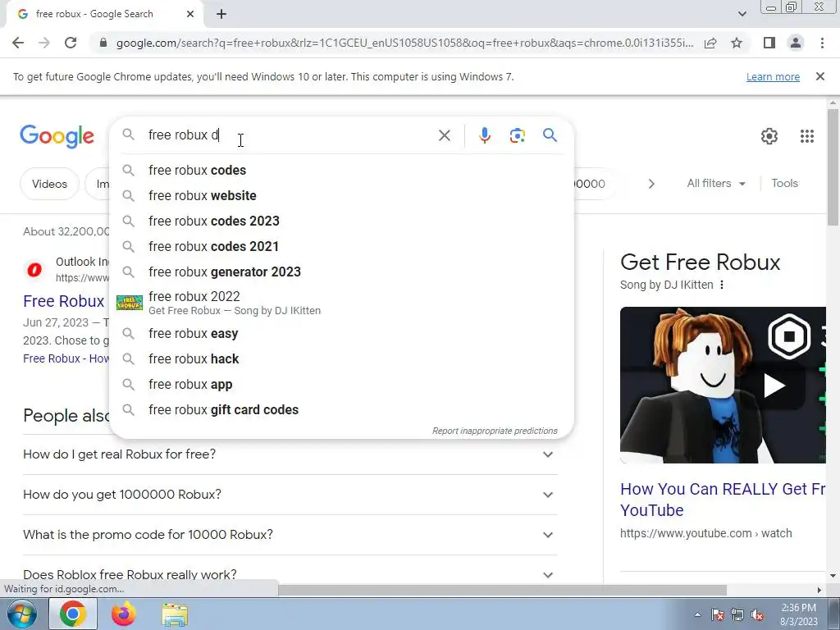Show hidden tray icons arrow

coord(697,615)
